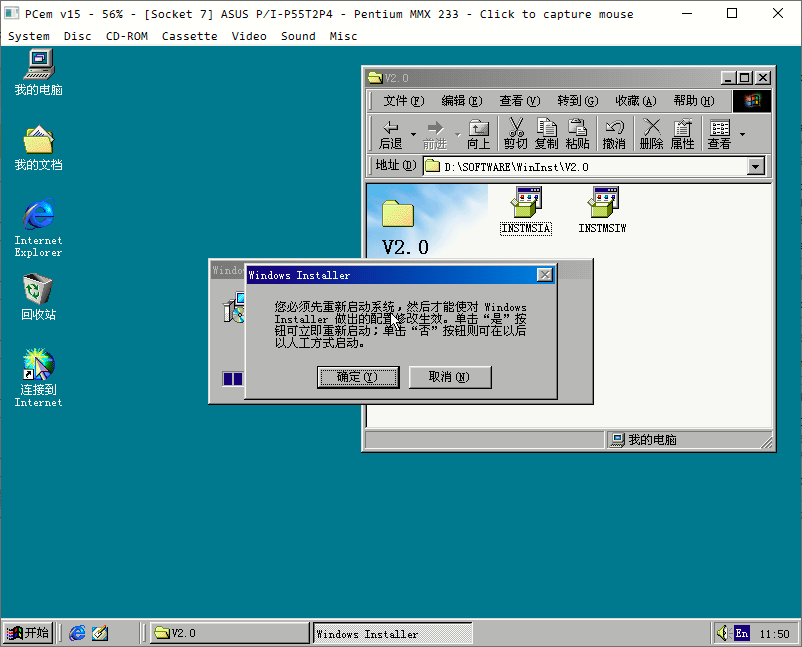Screen dimensions: 802x647
Task: Click the V2.0 window title bar folder icon
Action: [x=375, y=78]
